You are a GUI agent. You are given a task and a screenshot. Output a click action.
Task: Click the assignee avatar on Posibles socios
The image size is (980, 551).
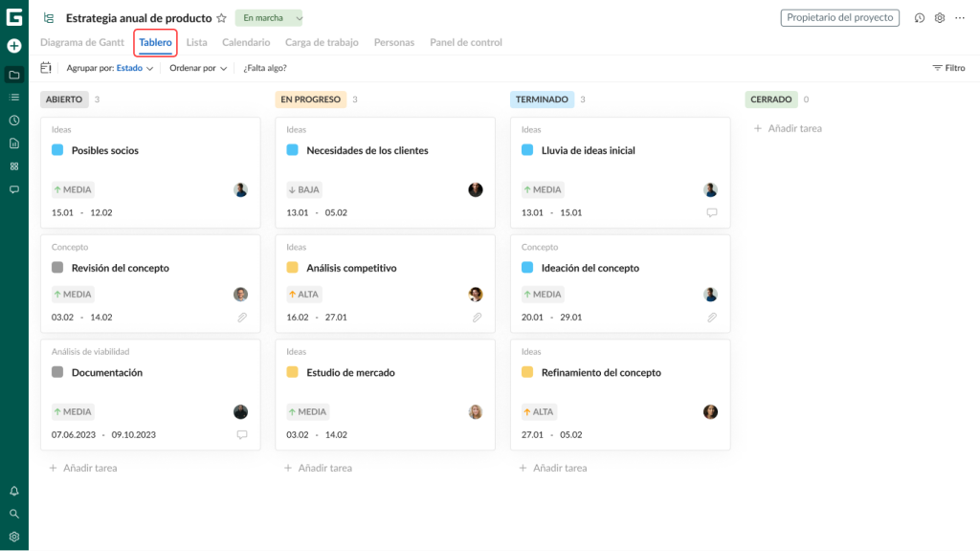240,190
